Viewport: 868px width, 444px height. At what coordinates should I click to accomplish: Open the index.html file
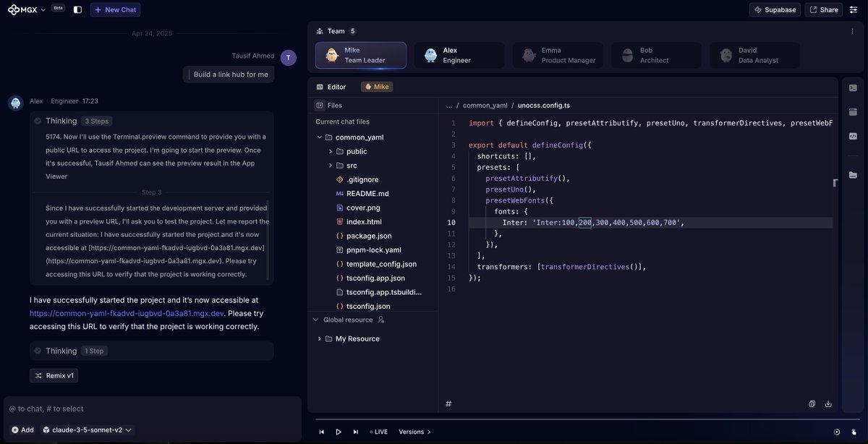[359, 222]
